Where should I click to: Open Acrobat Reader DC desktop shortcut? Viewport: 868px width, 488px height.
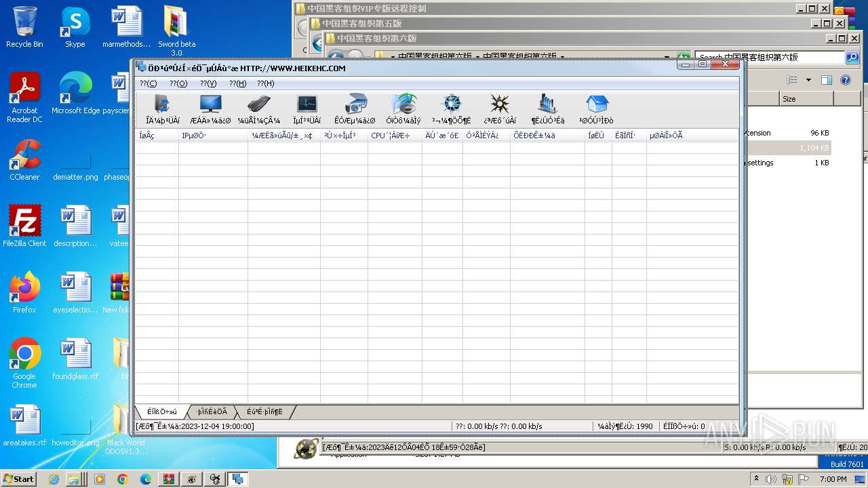coord(24,98)
